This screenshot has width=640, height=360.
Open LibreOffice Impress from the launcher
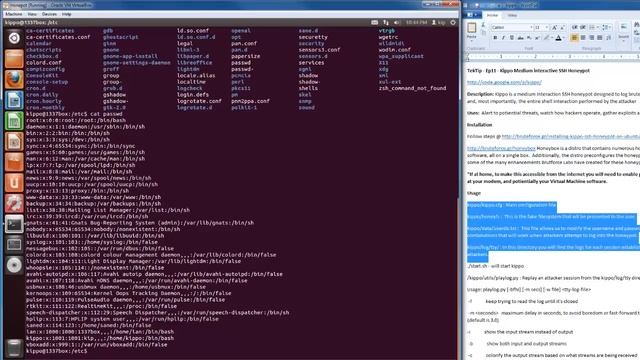(x=14, y=141)
